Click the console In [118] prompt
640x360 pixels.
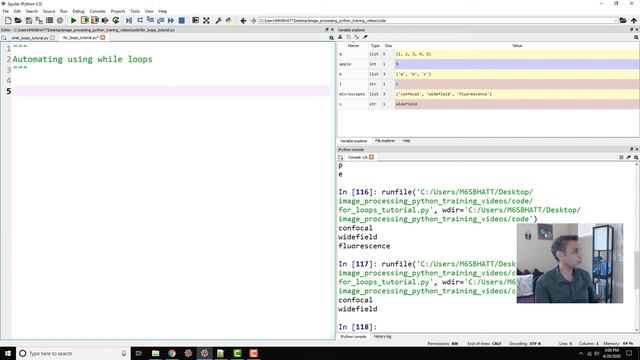[358, 327]
